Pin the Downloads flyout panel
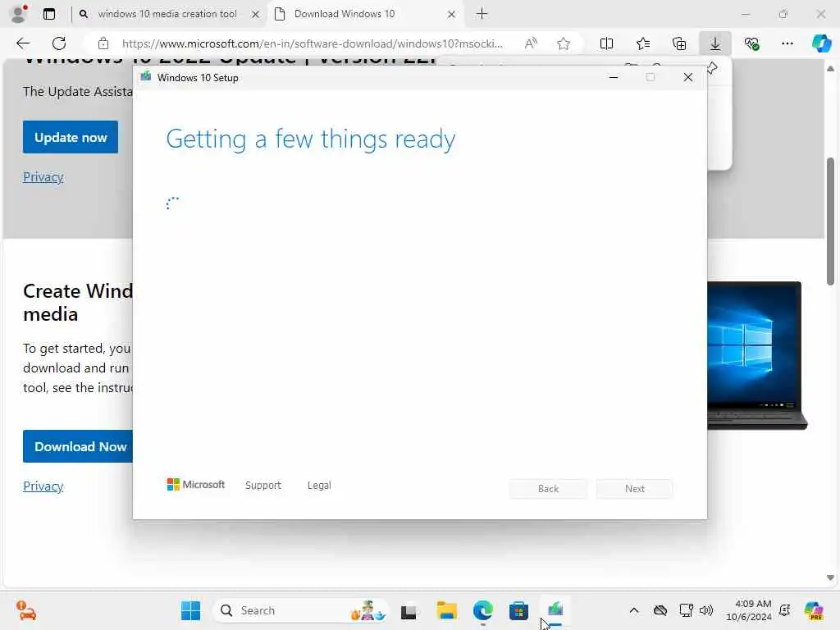 pos(713,68)
